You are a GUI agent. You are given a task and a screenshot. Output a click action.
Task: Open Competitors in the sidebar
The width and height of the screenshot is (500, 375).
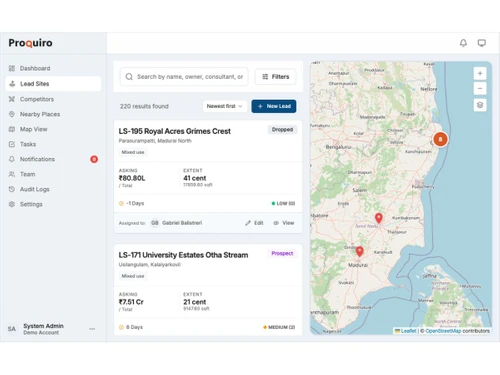(37, 99)
